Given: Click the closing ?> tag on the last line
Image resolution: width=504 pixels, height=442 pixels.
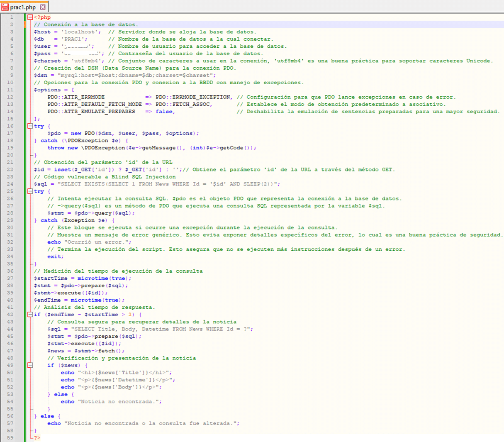Looking at the screenshot, I should [37, 438].
